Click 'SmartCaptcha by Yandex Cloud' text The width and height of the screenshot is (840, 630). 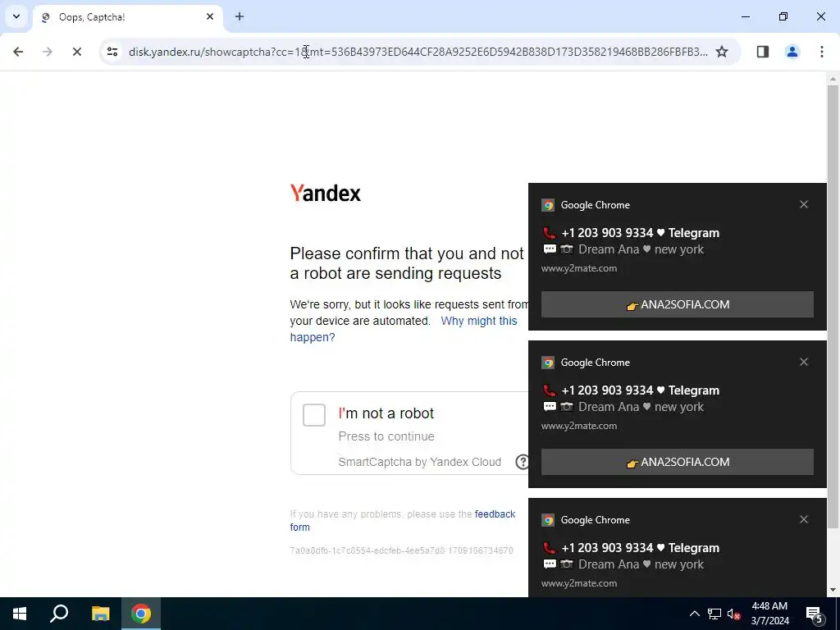[x=419, y=462]
